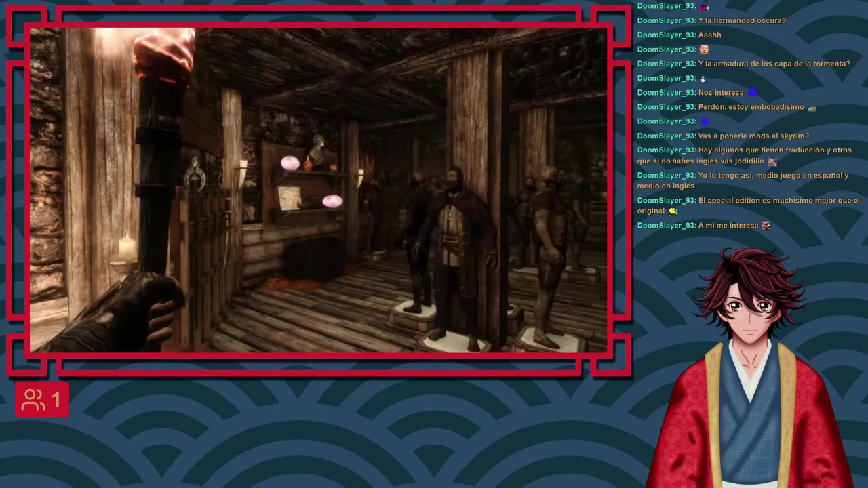Screen dimensions: 868x488
Task: Select 'Nos interesa' chat text
Action: pyautogui.click(x=721, y=93)
